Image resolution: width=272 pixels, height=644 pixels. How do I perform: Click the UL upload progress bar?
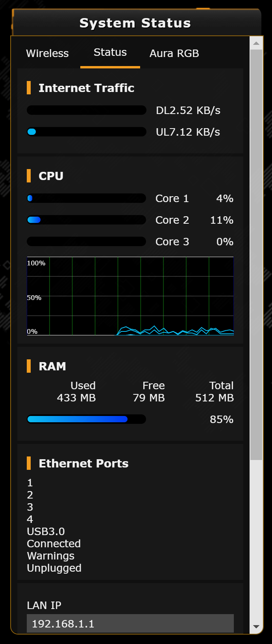pyautogui.click(x=86, y=132)
